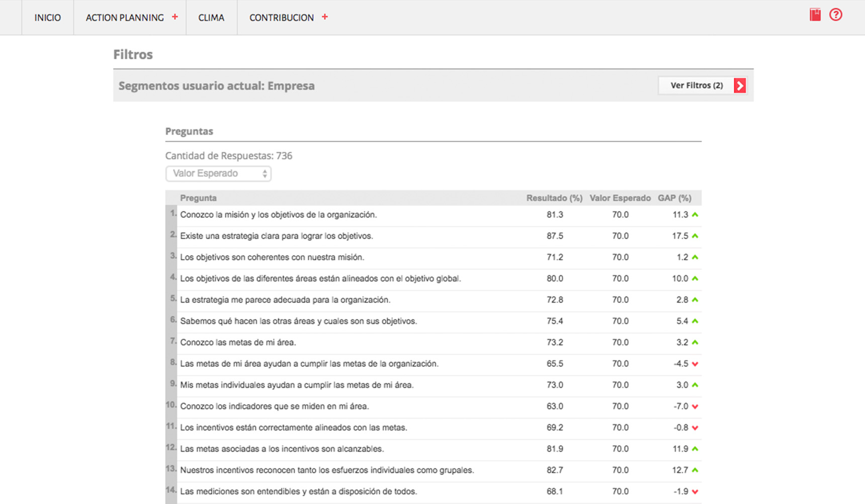Viewport: 865px width, 504px height.
Task: Click green up arrow for GAP 3.0
Action: tap(695, 385)
